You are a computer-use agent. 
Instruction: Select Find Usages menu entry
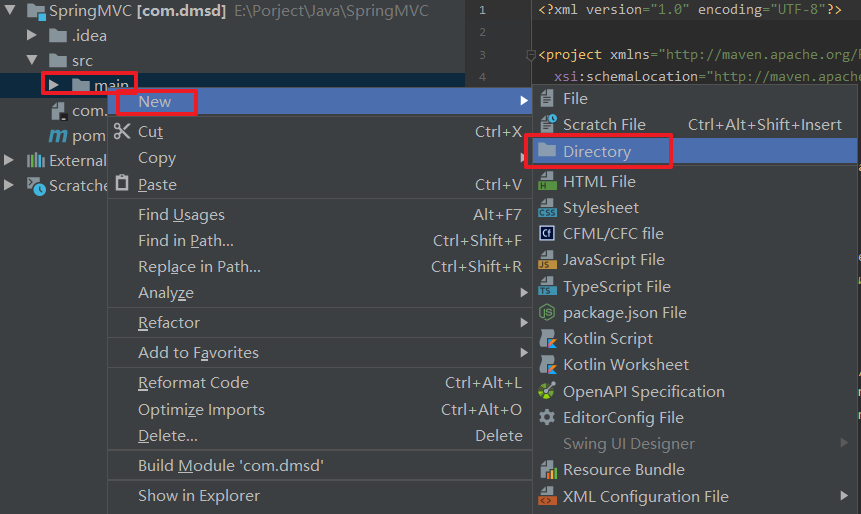320,215
